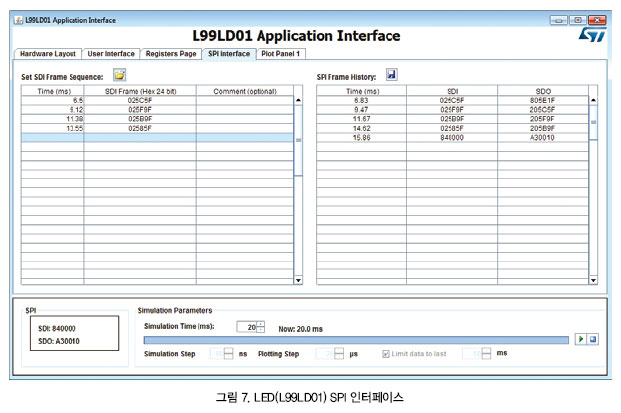621x413 pixels.
Task: Click the Simulation Time spinner arrows
Action: tap(260, 327)
